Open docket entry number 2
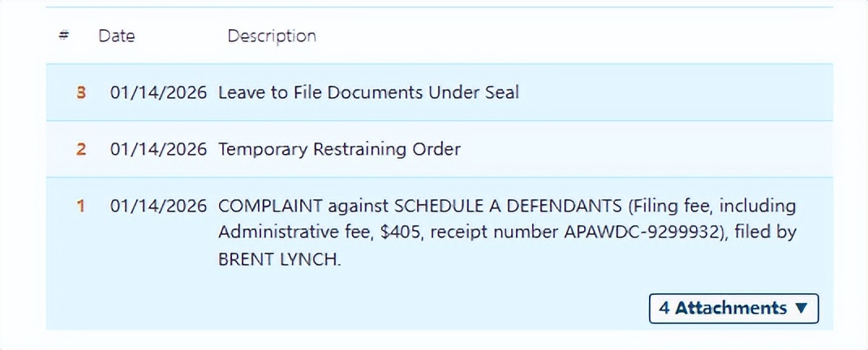Image resolution: width=868 pixels, height=350 pixels. [x=80, y=149]
